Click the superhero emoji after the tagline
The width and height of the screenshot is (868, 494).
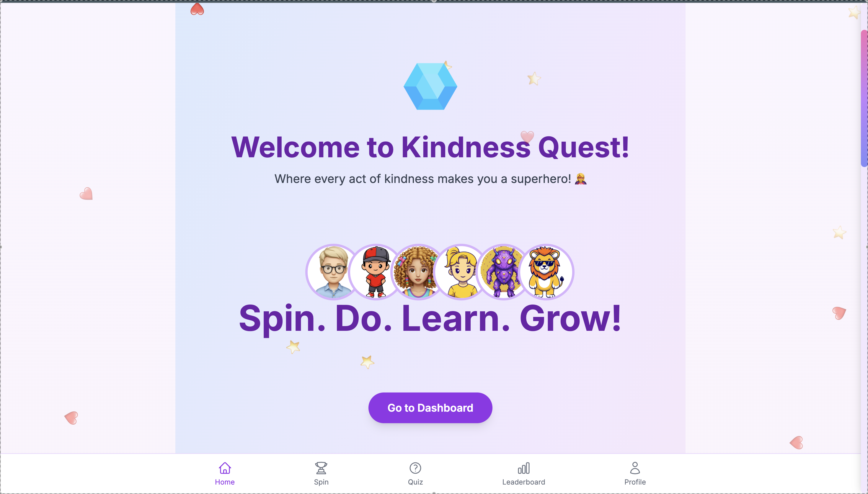click(x=580, y=179)
